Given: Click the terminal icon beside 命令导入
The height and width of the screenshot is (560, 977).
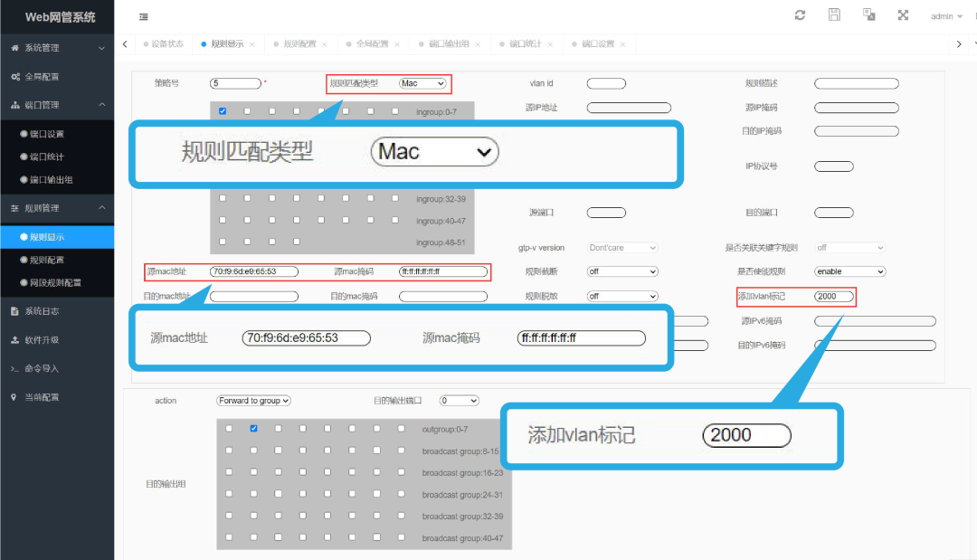Looking at the screenshot, I should pos(15,369).
